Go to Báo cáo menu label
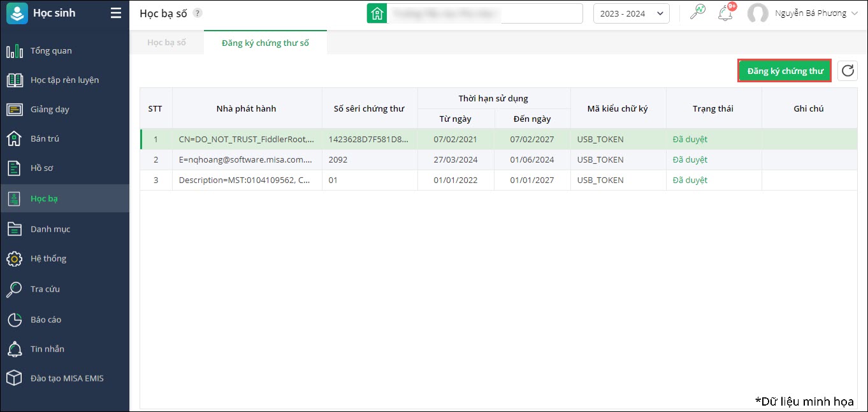868x412 pixels. coord(46,320)
